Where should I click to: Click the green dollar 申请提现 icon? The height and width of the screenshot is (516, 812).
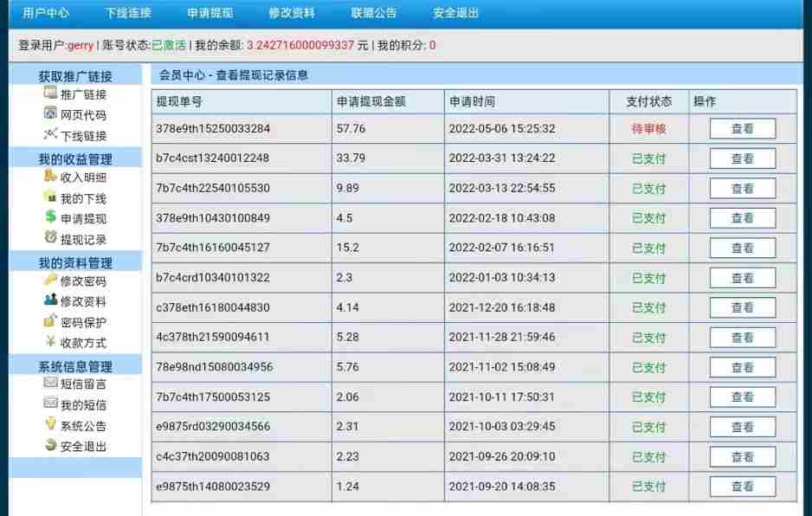(x=50, y=217)
